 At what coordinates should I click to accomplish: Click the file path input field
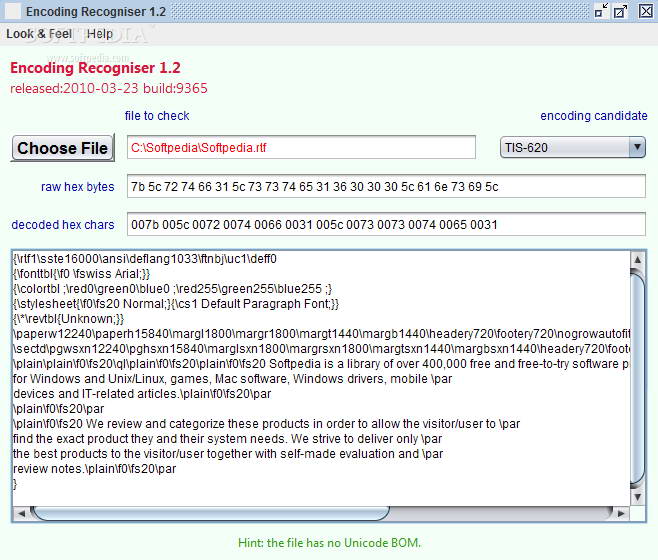coord(301,147)
